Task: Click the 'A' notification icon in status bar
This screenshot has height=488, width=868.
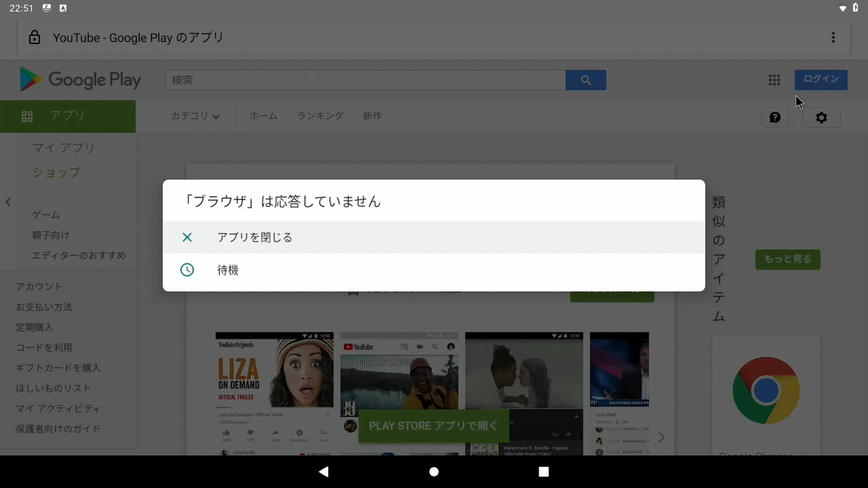Action: 63,8
